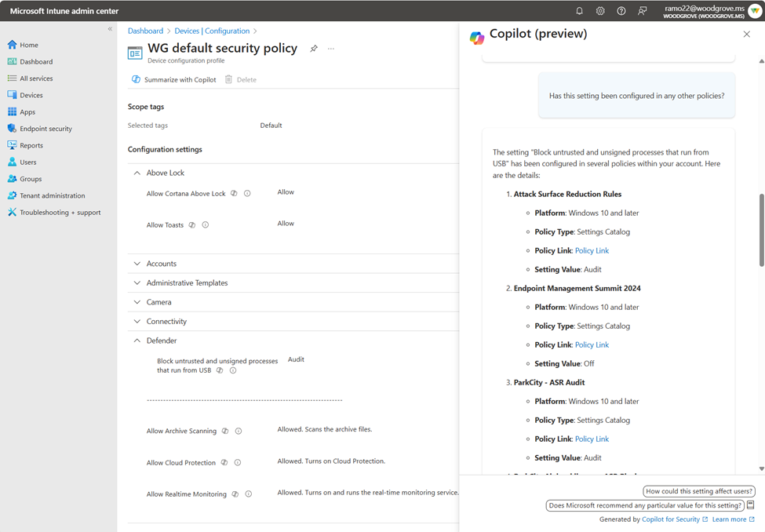Click 'Has this setting been configured' message bubble
This screenshot has width=765, height=532.
click(x=636, y=96)
